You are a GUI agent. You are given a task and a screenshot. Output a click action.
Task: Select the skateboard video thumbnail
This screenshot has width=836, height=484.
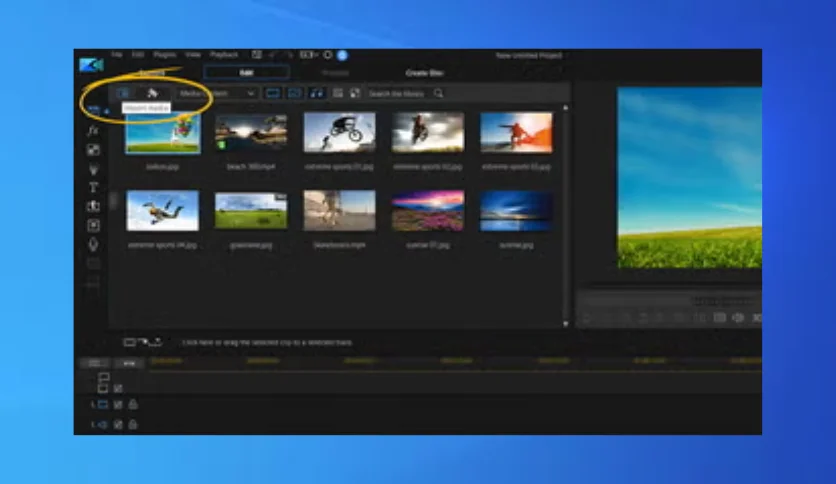coord(340,211)
